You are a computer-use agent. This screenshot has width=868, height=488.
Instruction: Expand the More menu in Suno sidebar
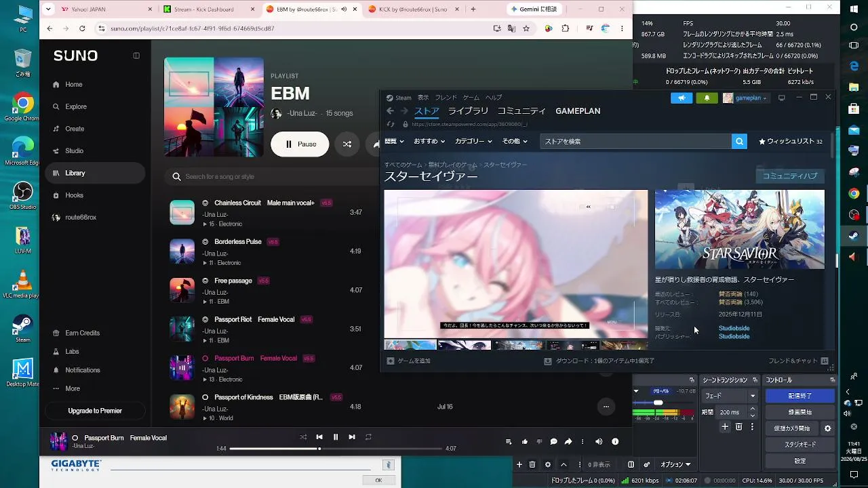click(x=73, y=388)
